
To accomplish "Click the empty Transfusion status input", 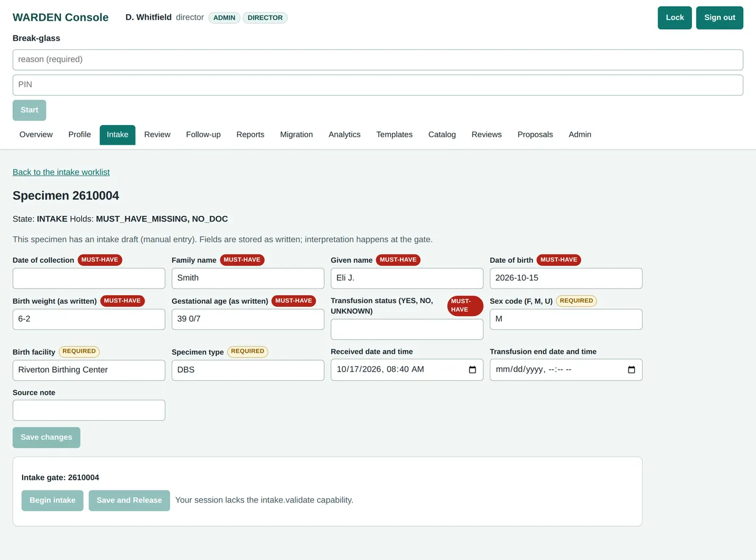I will [x=407, y=329].
